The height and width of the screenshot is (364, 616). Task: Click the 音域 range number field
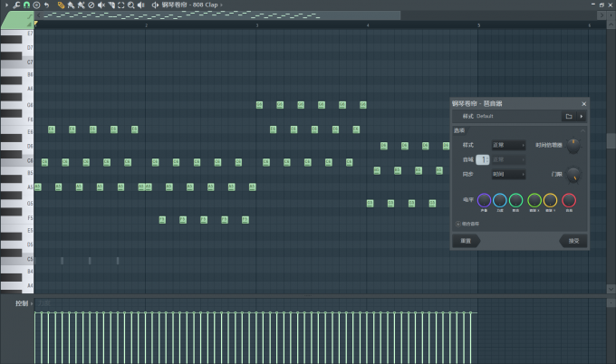point(482,159)
